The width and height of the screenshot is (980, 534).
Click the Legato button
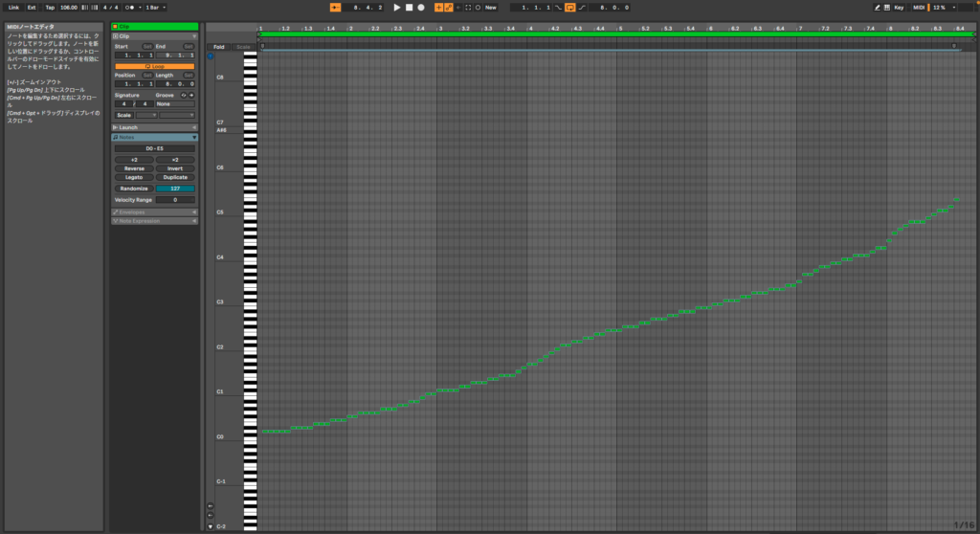134,177
